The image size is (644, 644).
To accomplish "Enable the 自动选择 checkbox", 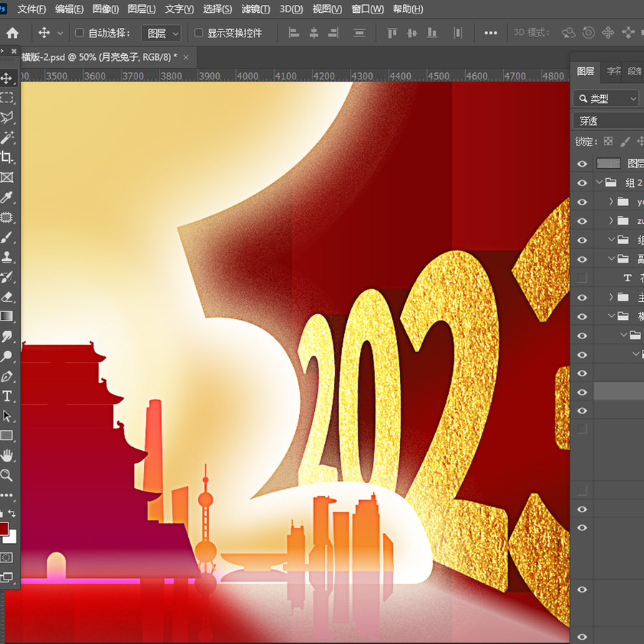I will pyautogui.click(x=79, y=33).
